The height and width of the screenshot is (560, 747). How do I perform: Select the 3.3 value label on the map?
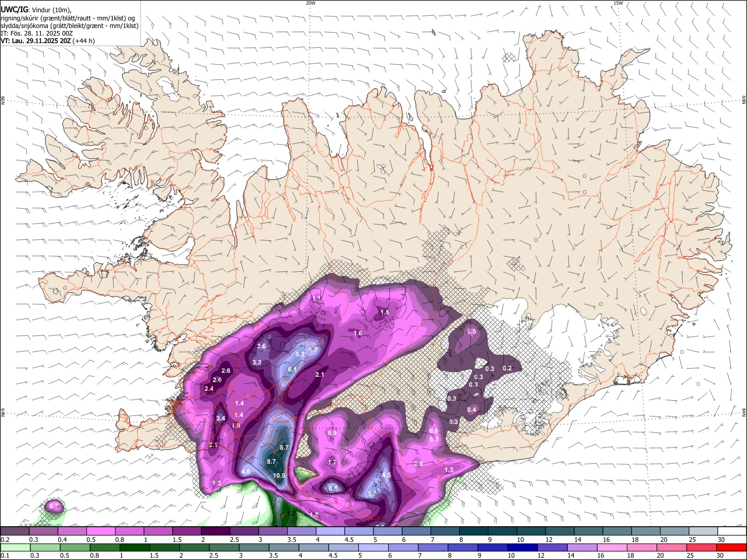pyautogui.click(x=257, y=362)
